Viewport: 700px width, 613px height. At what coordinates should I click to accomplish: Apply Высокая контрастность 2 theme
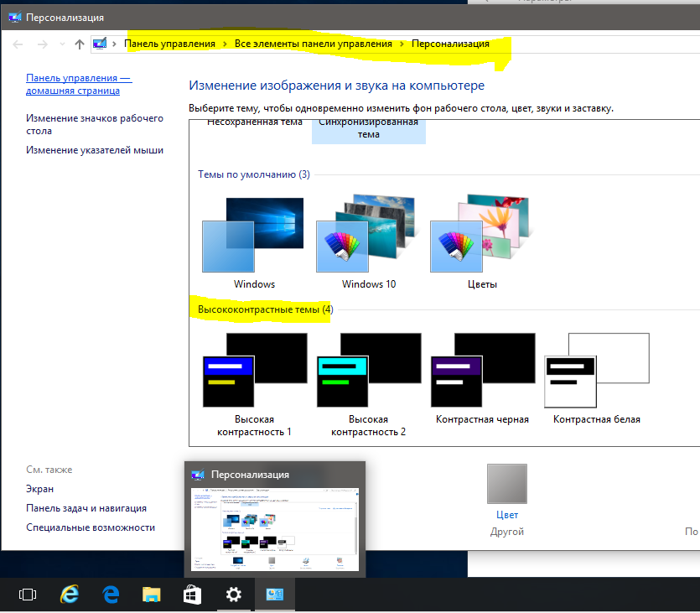pos(369,385)
